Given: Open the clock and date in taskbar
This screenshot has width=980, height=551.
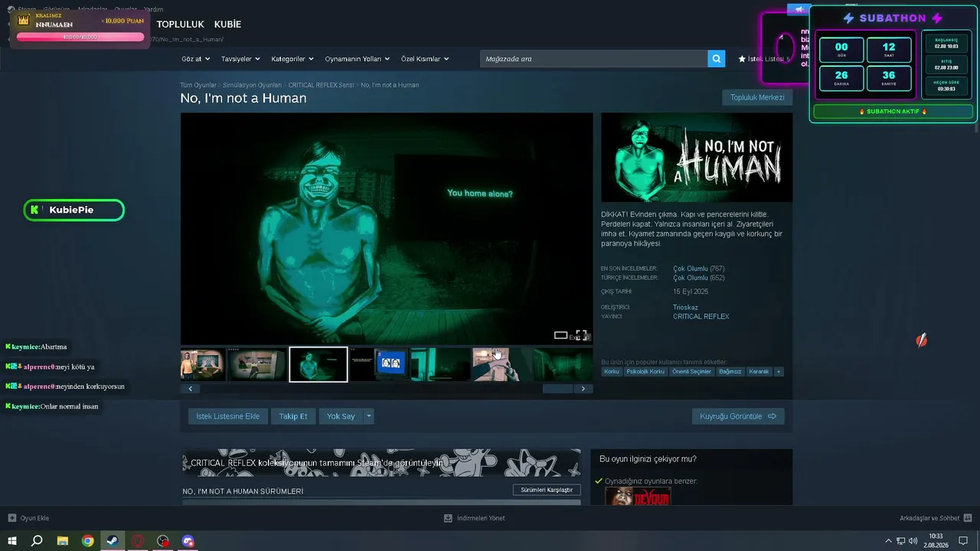Looking at the screenshot, I should [x=936, y=541].
